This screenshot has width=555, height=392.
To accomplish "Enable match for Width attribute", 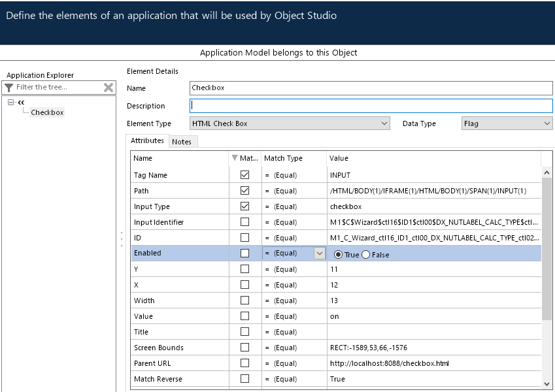I will point(244,300).
